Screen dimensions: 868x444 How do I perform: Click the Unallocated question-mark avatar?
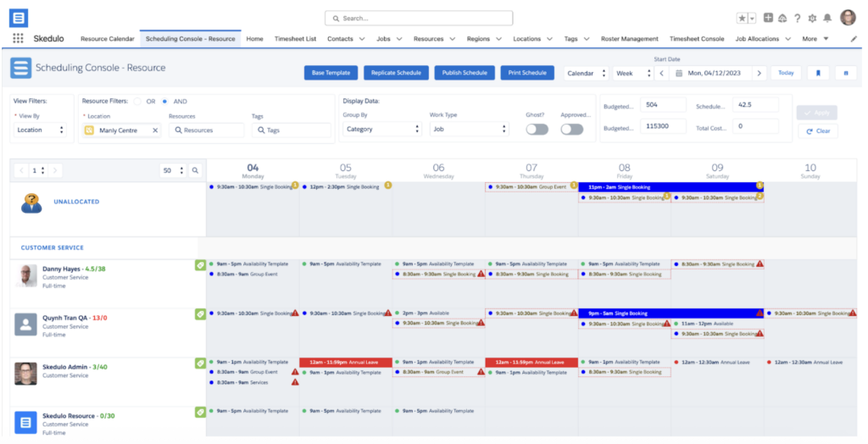point(31,203)
